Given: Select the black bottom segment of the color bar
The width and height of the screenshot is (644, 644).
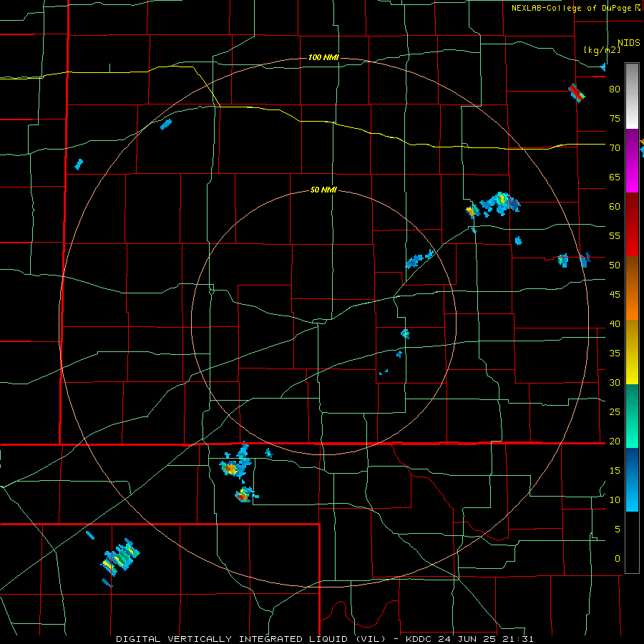Looking at the screenshot, I should click(632, 542).
